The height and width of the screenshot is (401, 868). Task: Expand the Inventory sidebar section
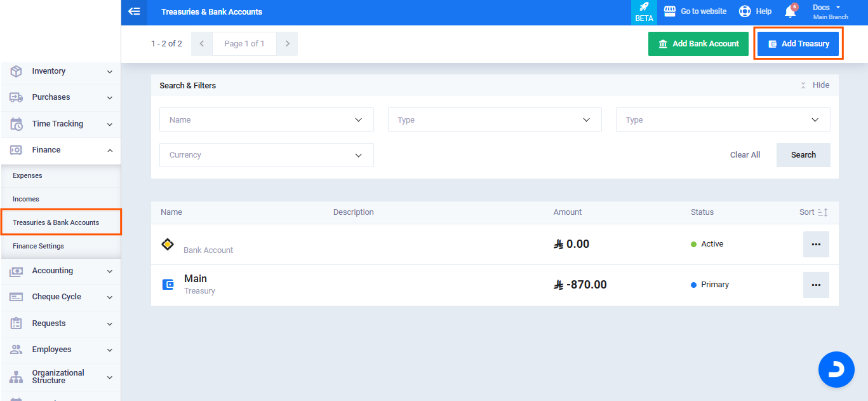point(60,71)
